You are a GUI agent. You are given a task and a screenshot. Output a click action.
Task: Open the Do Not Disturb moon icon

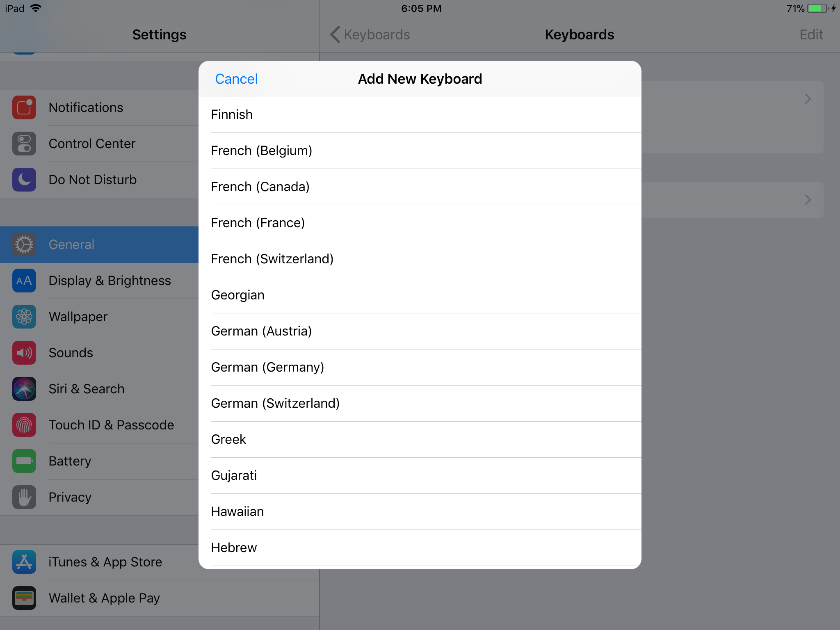point(24,180)
